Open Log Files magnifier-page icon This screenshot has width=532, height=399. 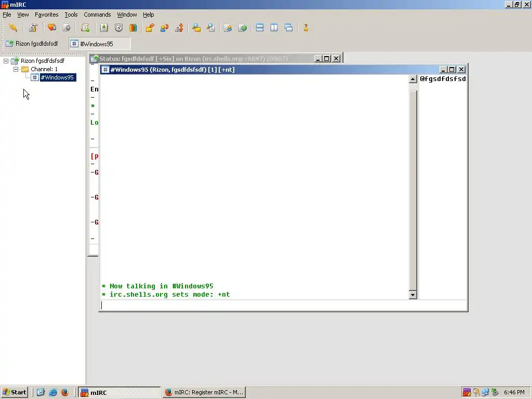pyautogui.click(x=211, y=28)
